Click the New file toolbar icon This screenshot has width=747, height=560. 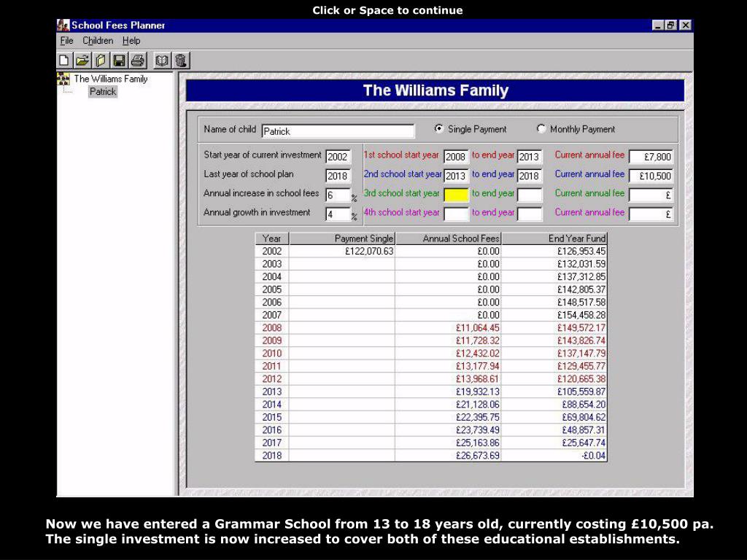pyautogui.click(x=64, y=61)
